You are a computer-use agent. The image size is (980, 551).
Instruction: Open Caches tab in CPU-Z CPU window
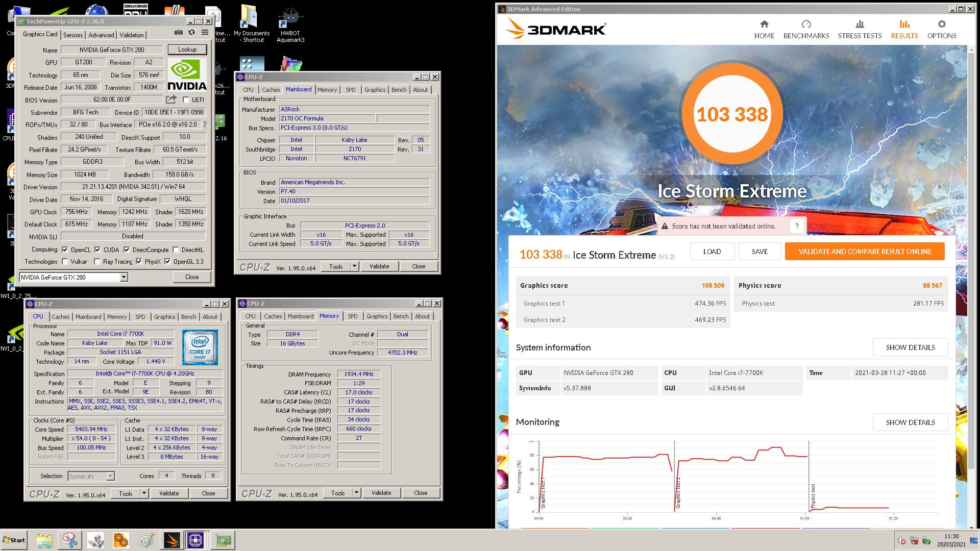click(61, 317)
